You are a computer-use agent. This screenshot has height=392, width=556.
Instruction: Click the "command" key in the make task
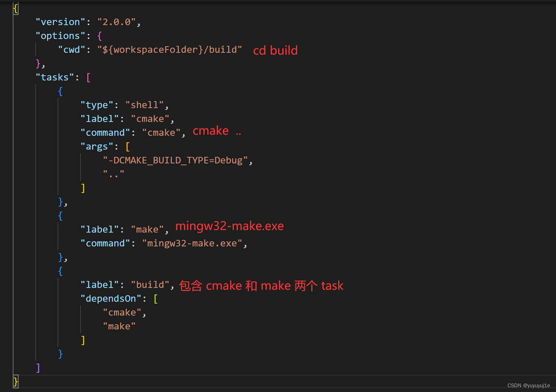105,243
